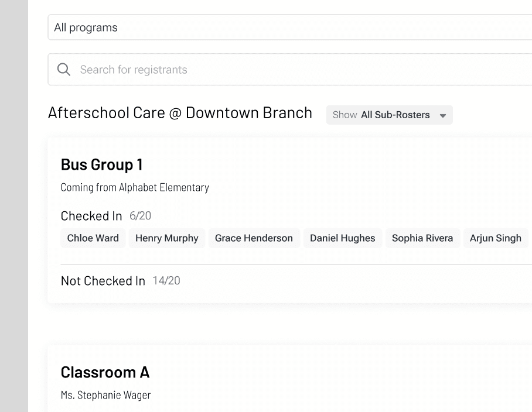Viewport: 532px width, 412px height.
Task: Open the Classroom A roster title
Action: pos(105,372)
